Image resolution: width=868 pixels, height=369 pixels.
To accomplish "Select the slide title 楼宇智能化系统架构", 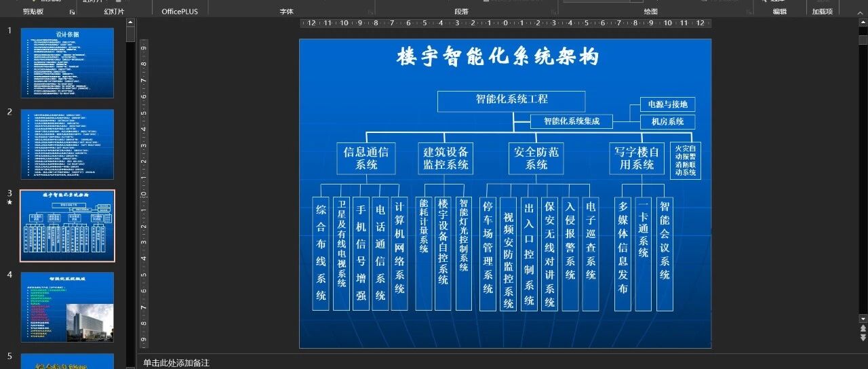I will (498, 58).
